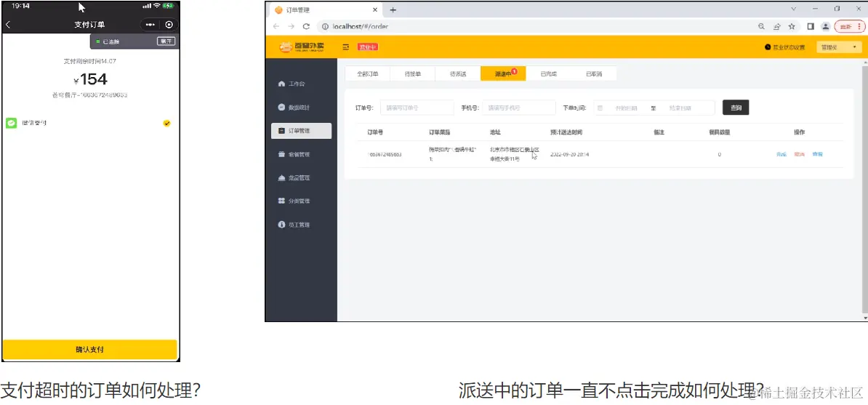The height and width of the screenshot is (405, 868).
Task: Switch to the 已完成 tab
Action: coord(548,73)
